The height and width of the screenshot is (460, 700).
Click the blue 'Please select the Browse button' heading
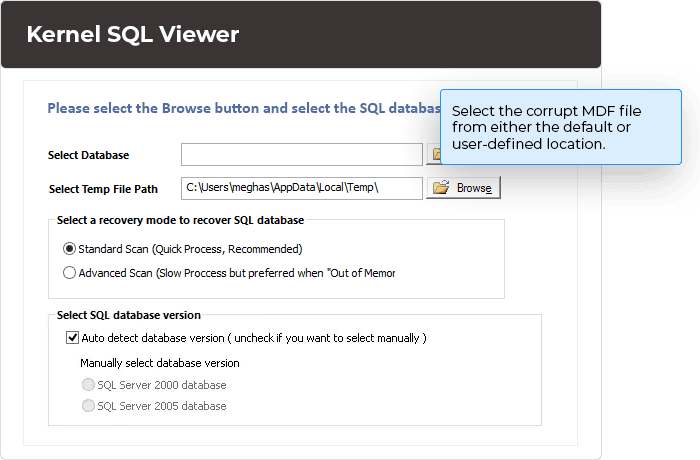pos(244,108)
